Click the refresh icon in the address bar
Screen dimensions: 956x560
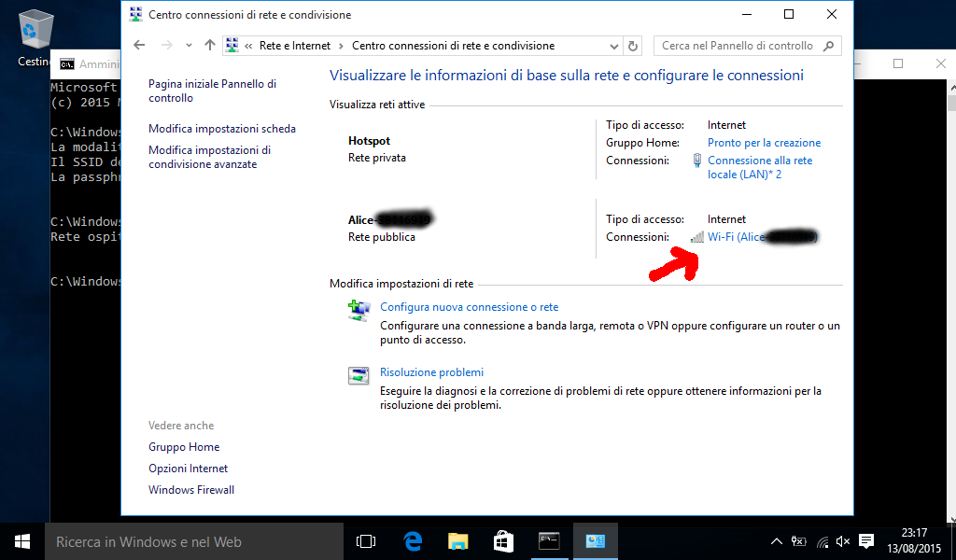(x=633, y=45)
